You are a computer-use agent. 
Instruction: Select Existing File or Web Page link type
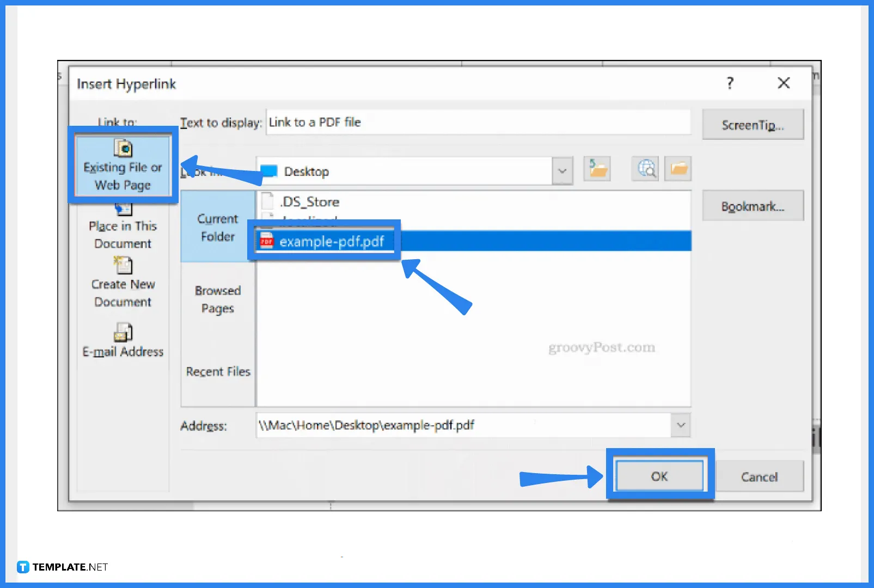click(123, 166)
